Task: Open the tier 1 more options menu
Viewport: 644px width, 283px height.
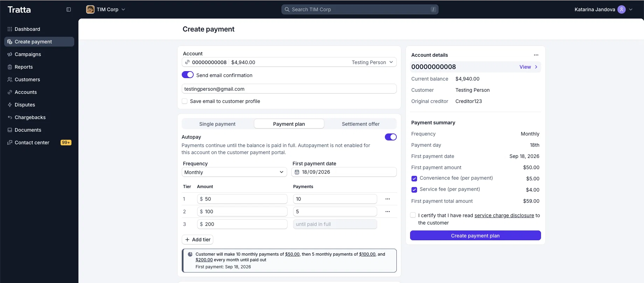Action: [388, 199]
